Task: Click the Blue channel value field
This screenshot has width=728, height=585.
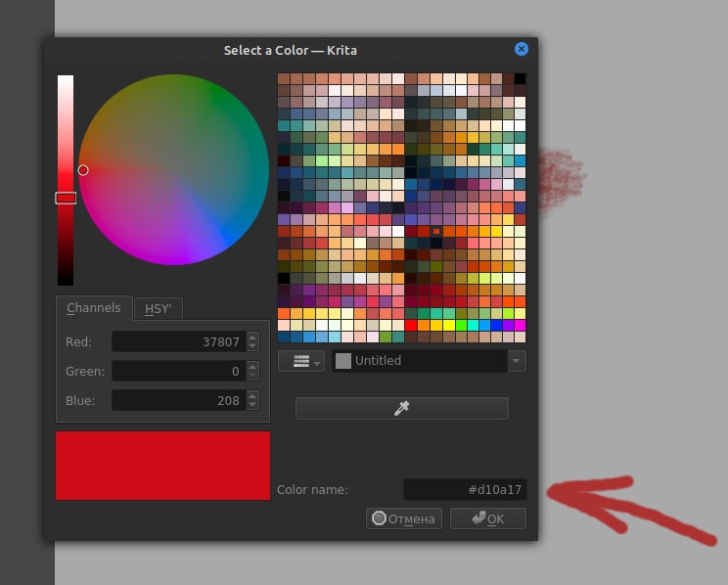Action: tap(179, 400)
